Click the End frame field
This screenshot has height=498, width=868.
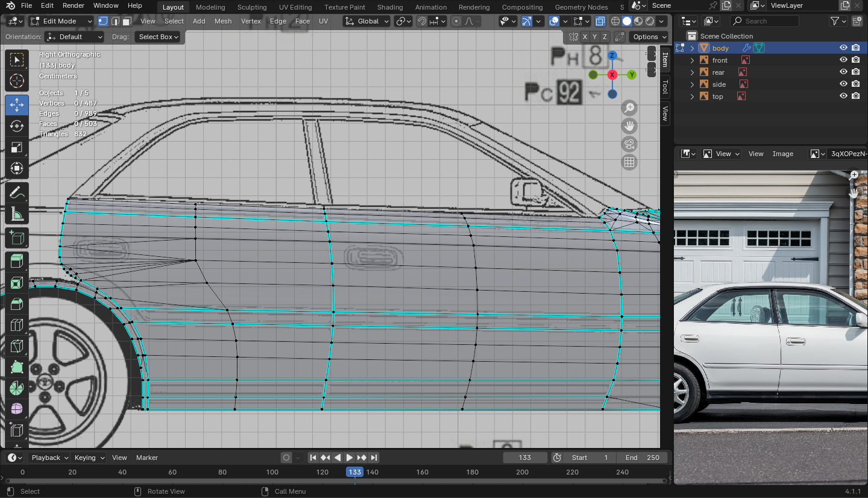(x=643, y=458)
